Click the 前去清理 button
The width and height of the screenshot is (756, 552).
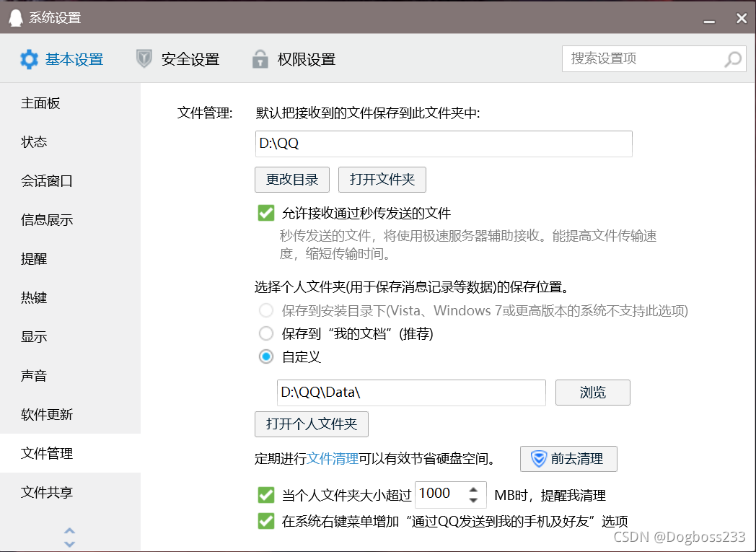568,458
